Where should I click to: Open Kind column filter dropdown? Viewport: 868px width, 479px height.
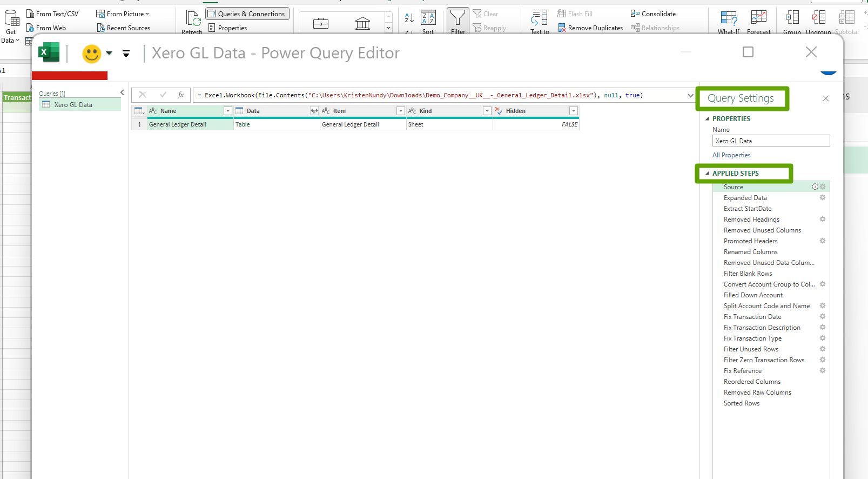click(487, 111)
